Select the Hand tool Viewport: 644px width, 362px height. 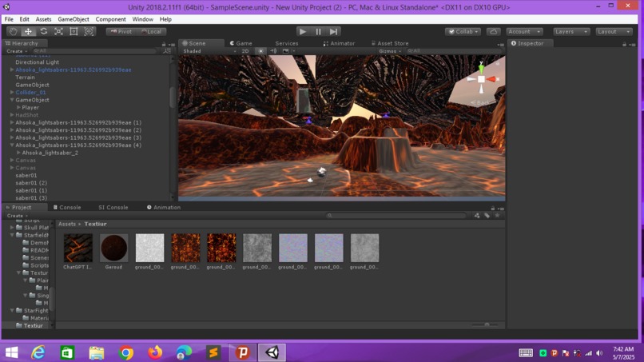13,32
